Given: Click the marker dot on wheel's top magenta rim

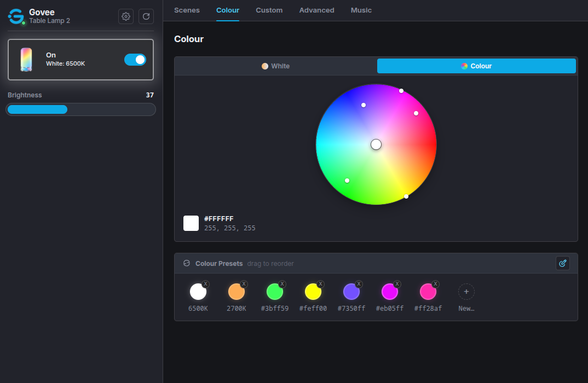Looking at the screenshot, I should [401, 91].
